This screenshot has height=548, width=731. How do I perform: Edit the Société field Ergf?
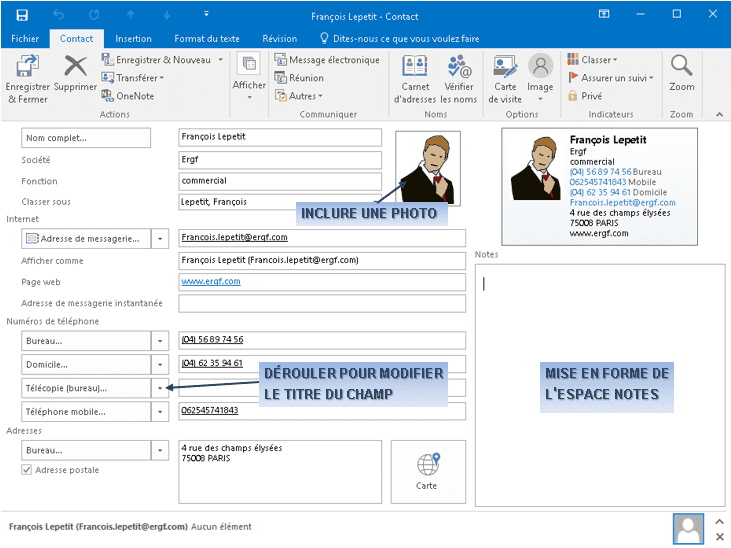point(280,160)
